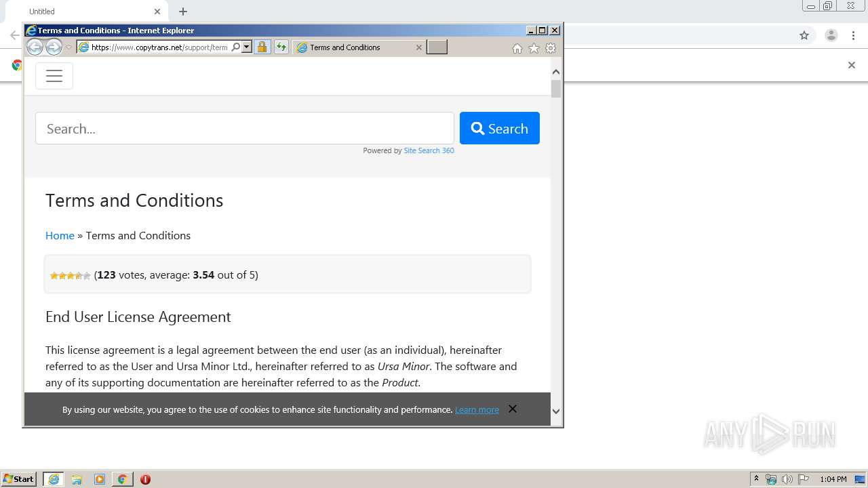Open the Chrome three-dot menu
Screen dimensions: 868x488
pyautogui.click(x=853, y=35)
